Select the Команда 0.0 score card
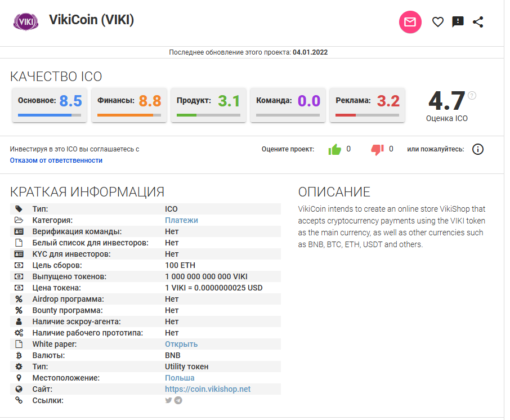510x420 pixels. pos(288,105)
